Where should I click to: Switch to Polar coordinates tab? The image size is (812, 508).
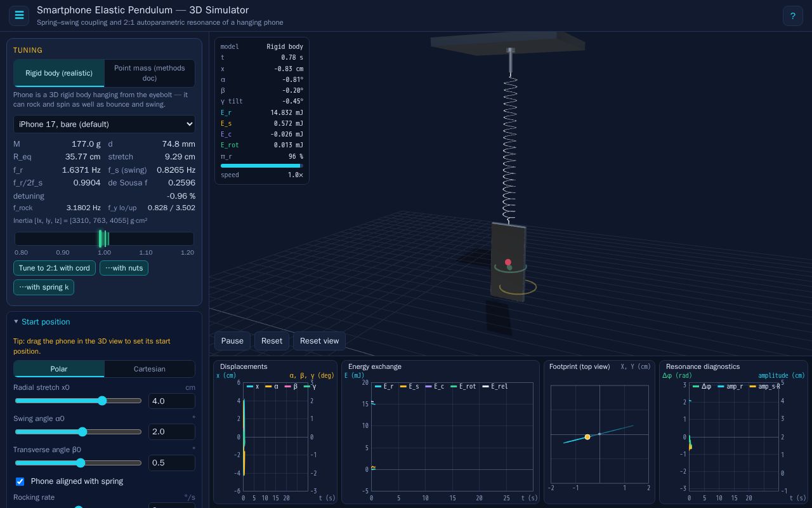click(59, 369)
